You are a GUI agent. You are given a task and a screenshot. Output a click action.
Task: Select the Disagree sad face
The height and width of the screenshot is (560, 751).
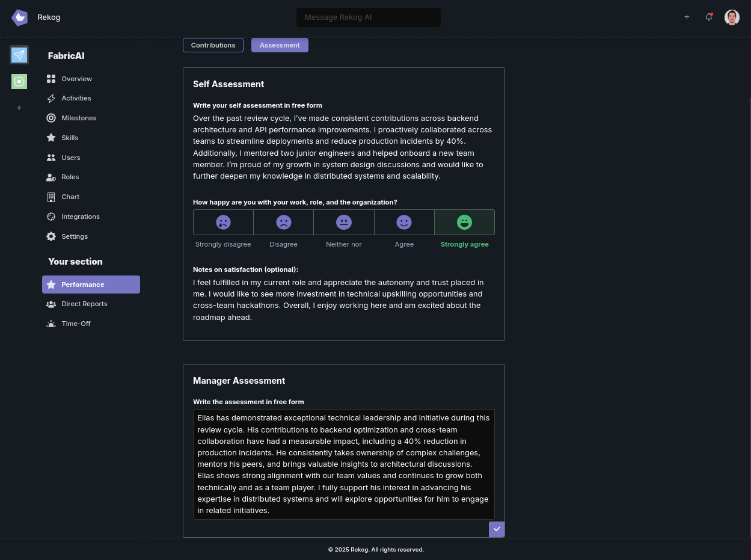click(x=283, y=223)
